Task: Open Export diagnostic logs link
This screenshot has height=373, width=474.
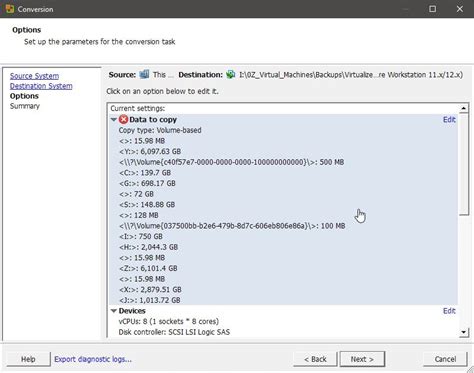Action: click(x=93, y=359)
